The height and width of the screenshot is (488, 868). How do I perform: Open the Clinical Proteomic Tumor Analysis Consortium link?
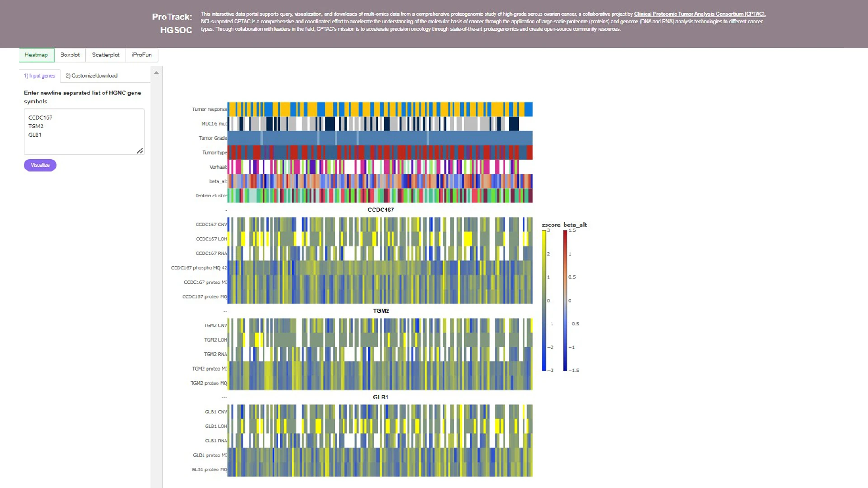[x=699, y=14]
